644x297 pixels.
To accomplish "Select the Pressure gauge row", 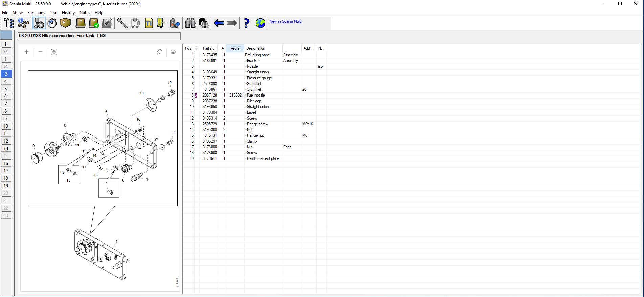I will 259,78.
